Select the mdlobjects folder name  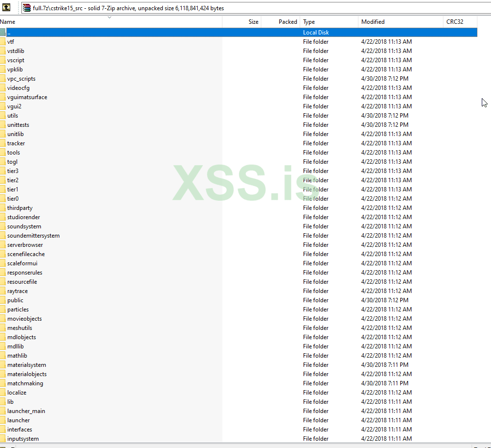(21, 337)
